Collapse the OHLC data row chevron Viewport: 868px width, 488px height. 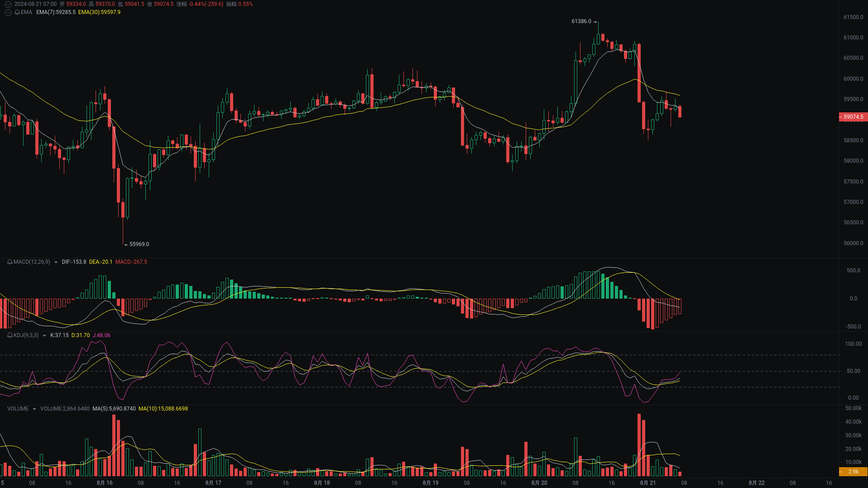click(x=8, y=4)
